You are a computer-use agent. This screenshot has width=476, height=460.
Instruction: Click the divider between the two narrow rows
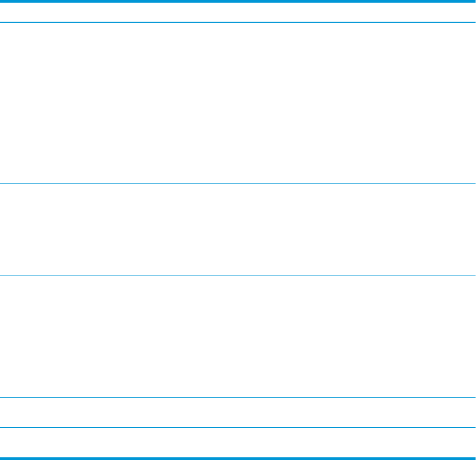click(x=238, y=428)
